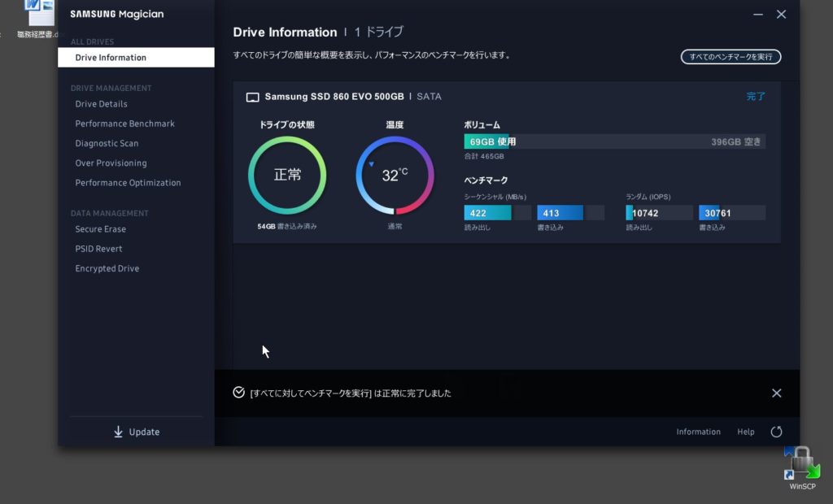Click the refresh icon near Help
Screen dimensions: 833x504
pyautogui.click(x=776, y=432)
